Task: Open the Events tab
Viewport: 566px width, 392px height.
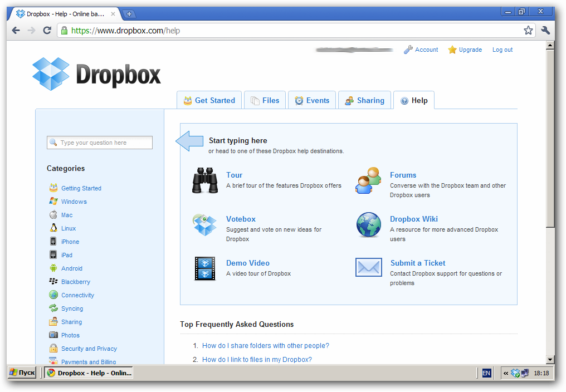Action: pos(312,100)
